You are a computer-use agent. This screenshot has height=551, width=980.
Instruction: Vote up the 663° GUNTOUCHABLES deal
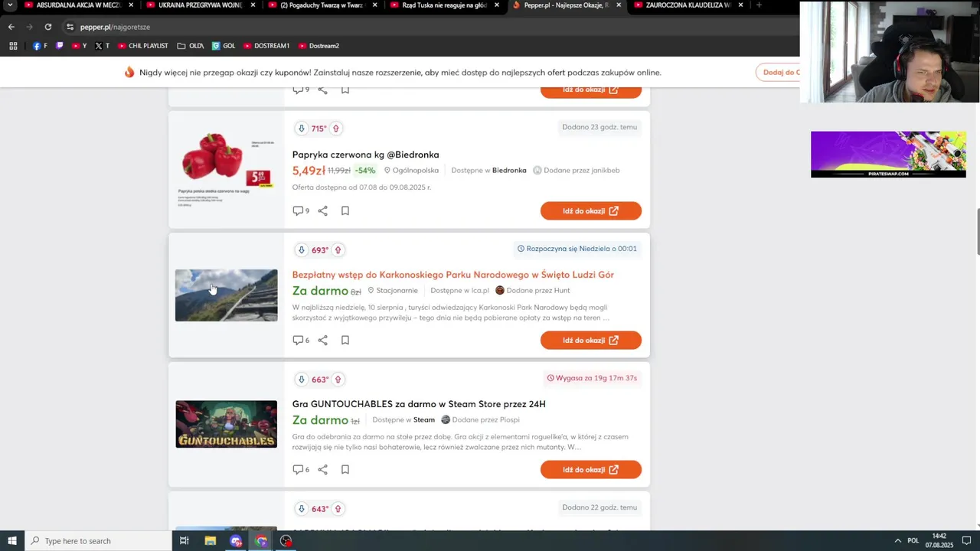(x=338, y=380)
